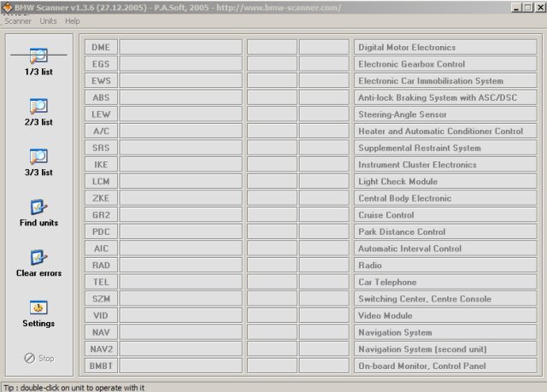Click Anti-lock Braking System with ASC/DSC
Viewport: 547px width, 392px height.
(x=445, y=97)
